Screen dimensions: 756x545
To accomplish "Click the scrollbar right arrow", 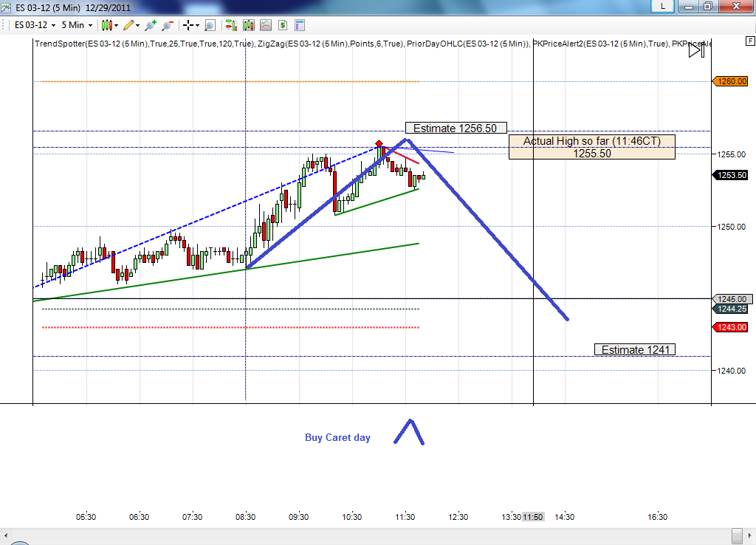I will [750, 536].
